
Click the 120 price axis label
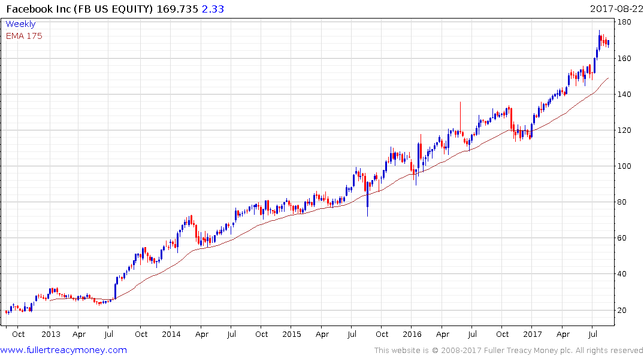coord(624,130)
